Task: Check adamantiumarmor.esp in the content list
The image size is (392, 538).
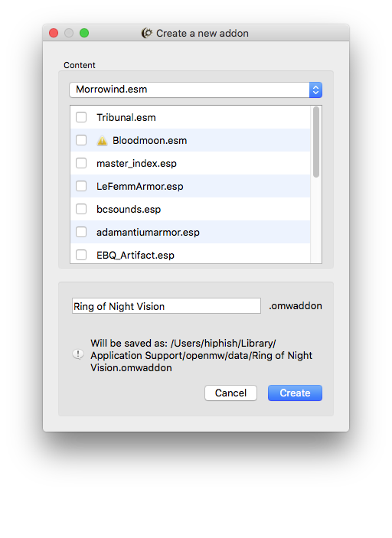Action: pyautogui.click(x=81, y=232)
